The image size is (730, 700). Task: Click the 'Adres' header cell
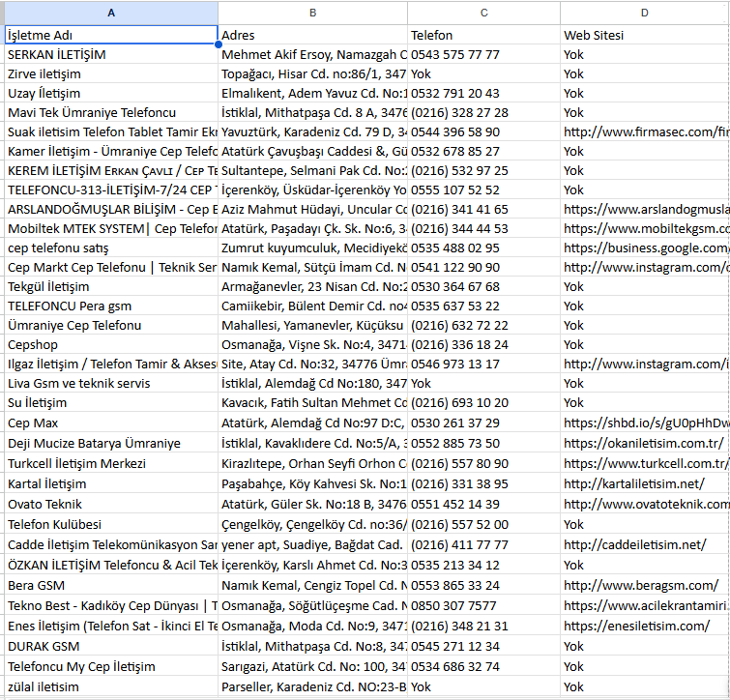coord(312,35)
